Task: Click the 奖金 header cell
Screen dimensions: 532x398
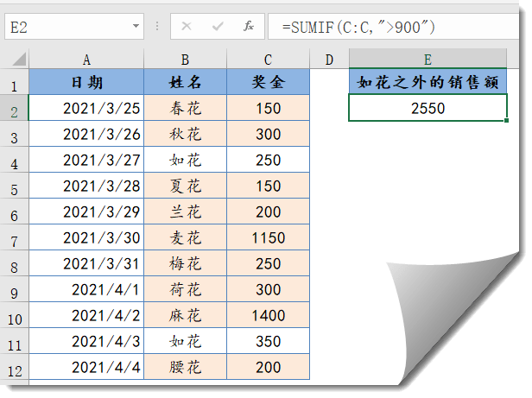Action: (268, 83)
